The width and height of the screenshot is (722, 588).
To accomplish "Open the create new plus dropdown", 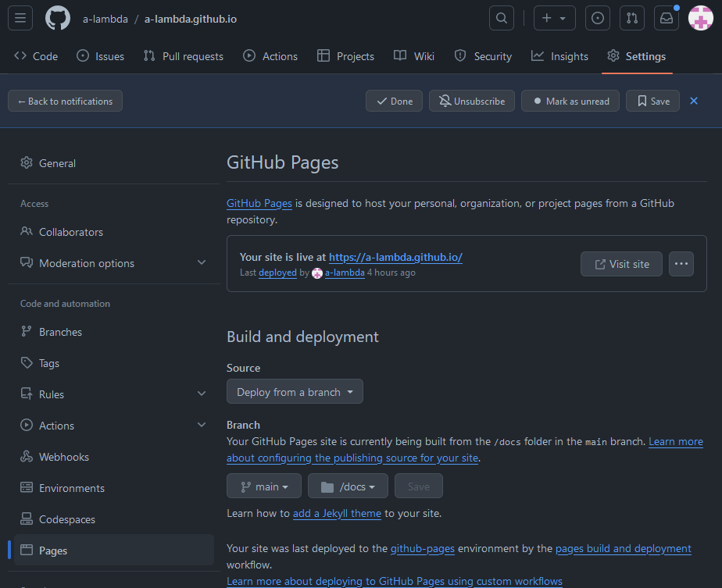I will click(x=554, y=18).
